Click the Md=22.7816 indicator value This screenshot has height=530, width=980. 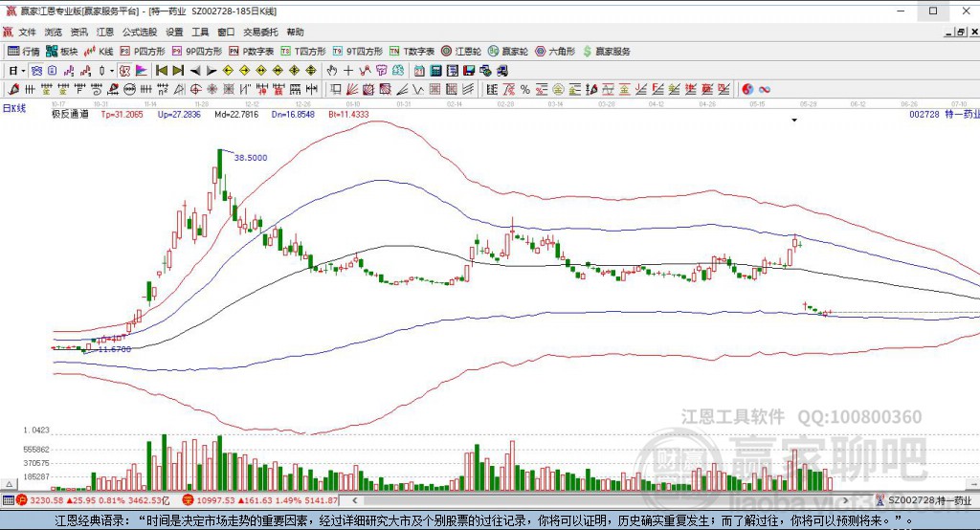point(236,115)
